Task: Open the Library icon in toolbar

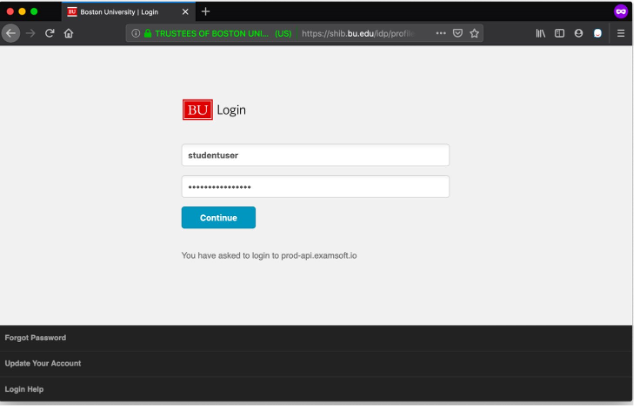Action: click(x=540, y=33)
